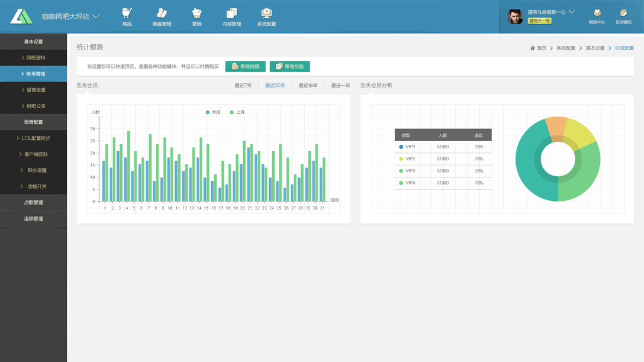The height and width of the screenshot is (362, 644).
Task: Open LOL配置同步 in the sidebar
Action: (33, 138)
